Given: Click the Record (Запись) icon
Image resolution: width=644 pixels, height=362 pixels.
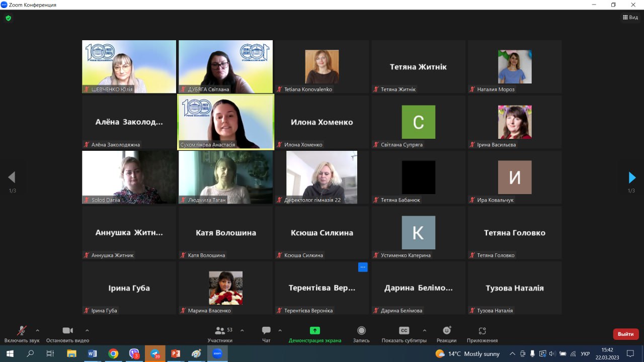Looking at the screenshot, I should tap(361, 331).
